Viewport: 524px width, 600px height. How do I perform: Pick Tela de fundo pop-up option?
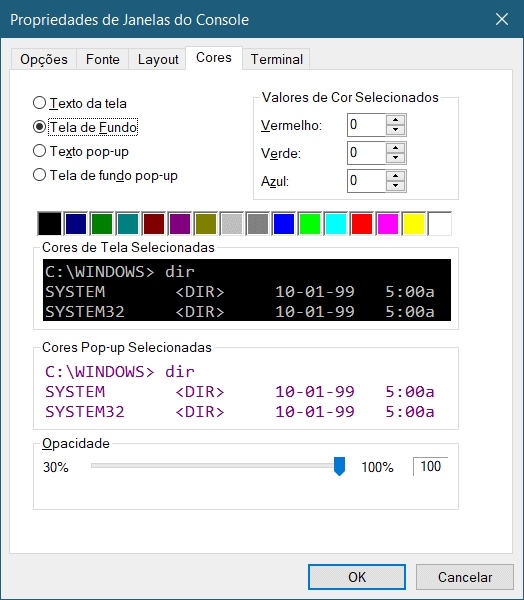(105, 175)
